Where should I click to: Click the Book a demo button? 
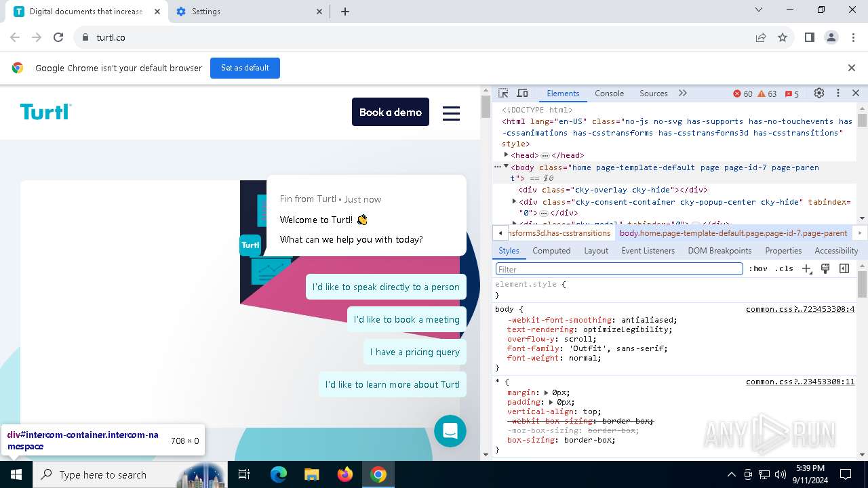click(391, 113)
